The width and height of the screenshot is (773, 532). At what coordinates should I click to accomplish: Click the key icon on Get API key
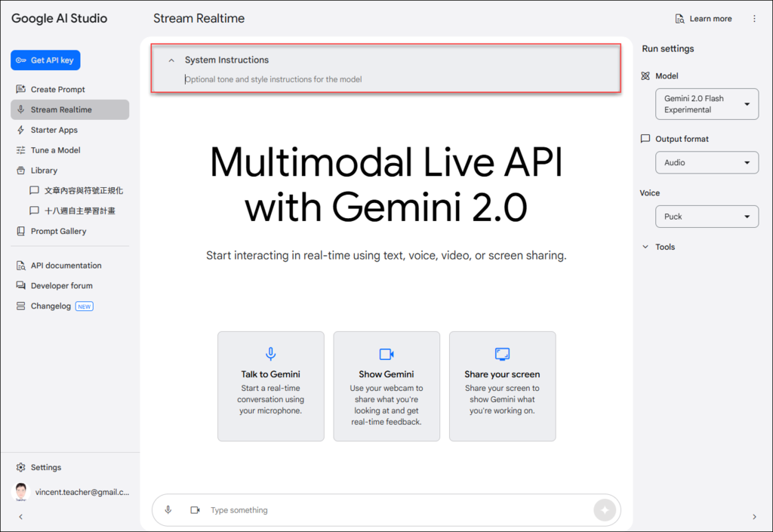coord(20,60)
